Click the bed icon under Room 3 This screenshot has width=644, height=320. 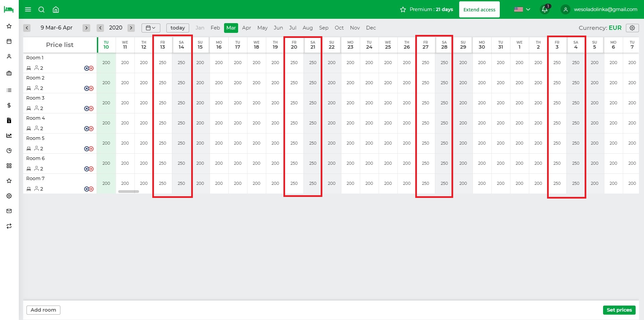29,108
